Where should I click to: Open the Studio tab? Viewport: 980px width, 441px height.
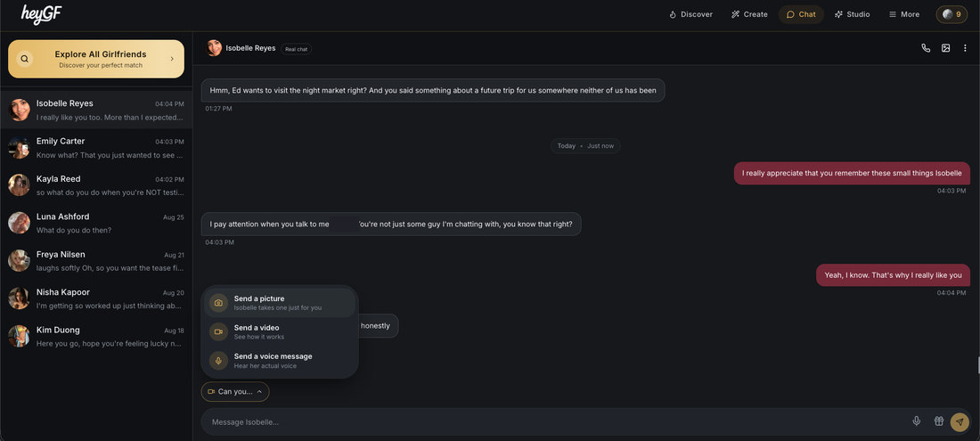[852, 14]
